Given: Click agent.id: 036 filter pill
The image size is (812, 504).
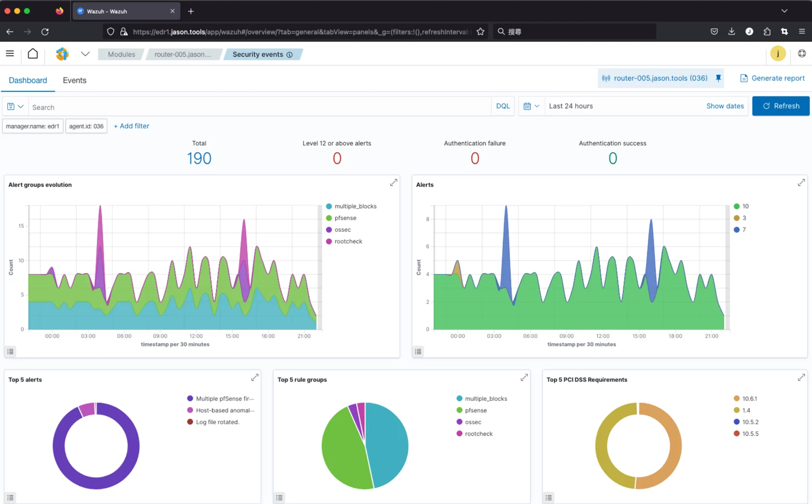Looking at the screenshot, I should [86, 126].
